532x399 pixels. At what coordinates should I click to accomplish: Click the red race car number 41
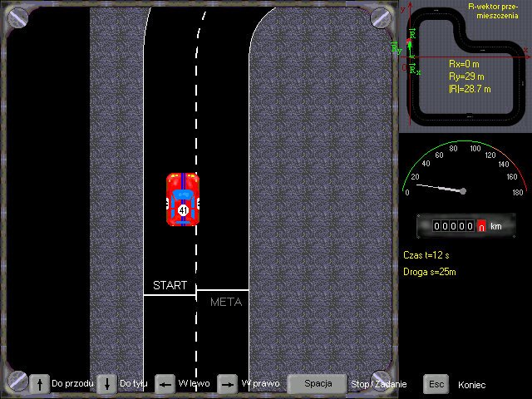pos(183,199)
